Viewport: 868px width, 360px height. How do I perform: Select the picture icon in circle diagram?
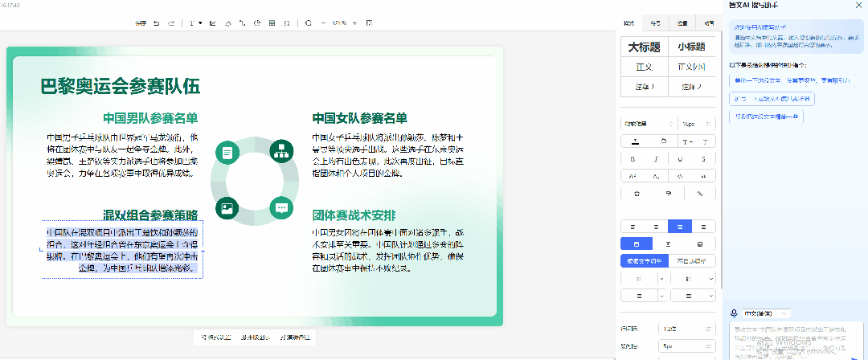coord(227,207)
